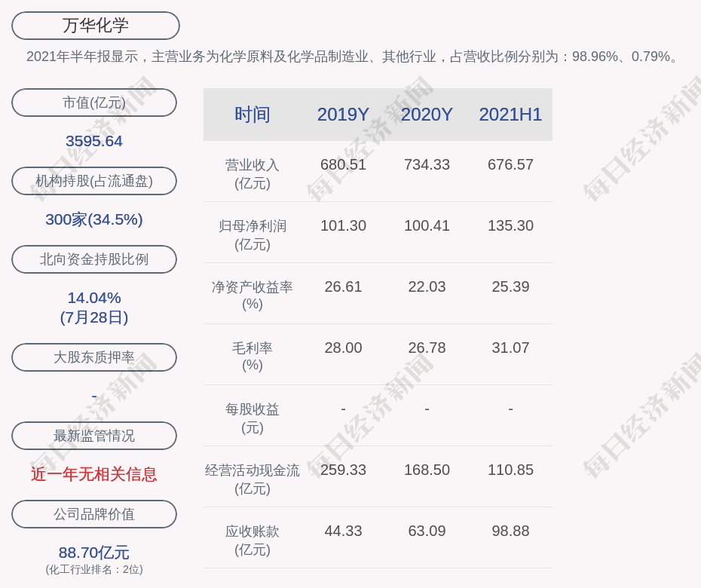
Task: Click the net profit value 135.30
Action: [510, 226]
